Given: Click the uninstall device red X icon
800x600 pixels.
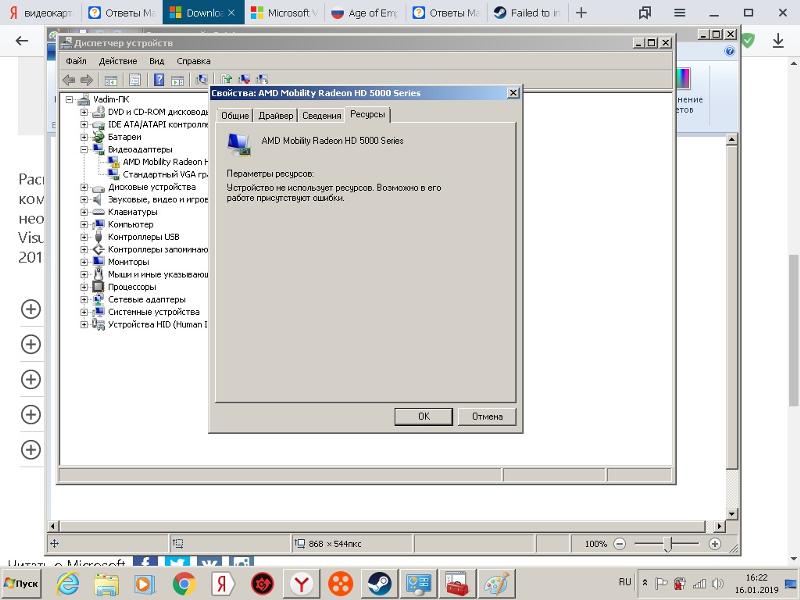Looking at the screenshot, I should [244, 79].
